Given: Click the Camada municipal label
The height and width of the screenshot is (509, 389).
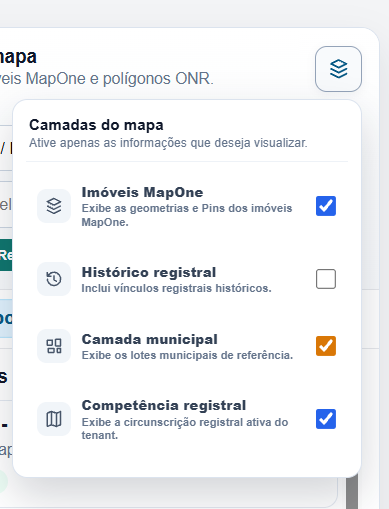Looking at the screenshot, I should coord(149,339).
